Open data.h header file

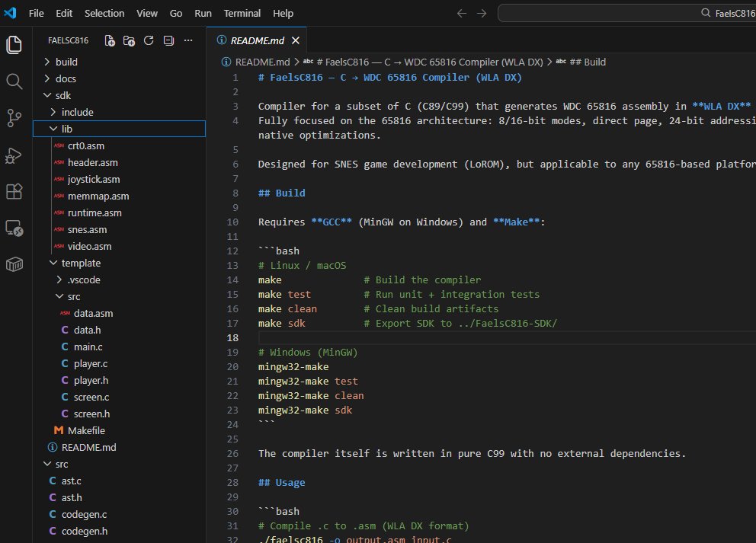click(88, 330)
